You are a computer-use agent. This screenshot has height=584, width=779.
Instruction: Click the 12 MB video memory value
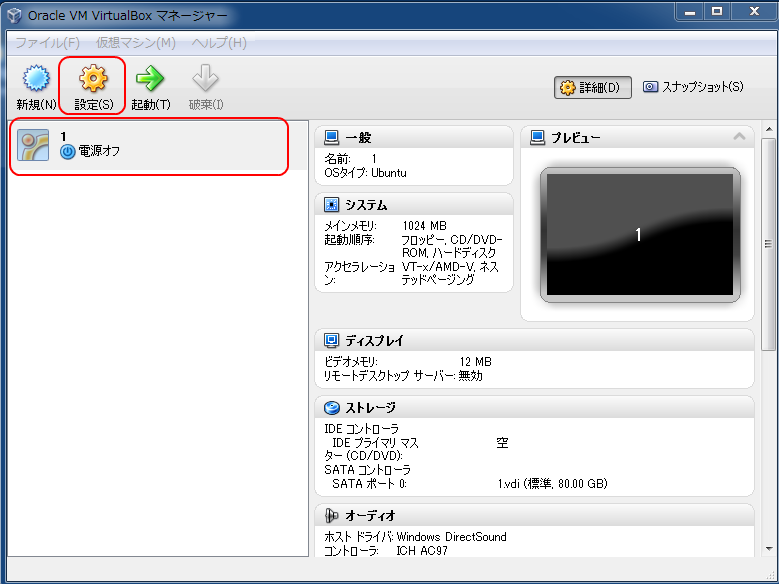tap(475, 362)
